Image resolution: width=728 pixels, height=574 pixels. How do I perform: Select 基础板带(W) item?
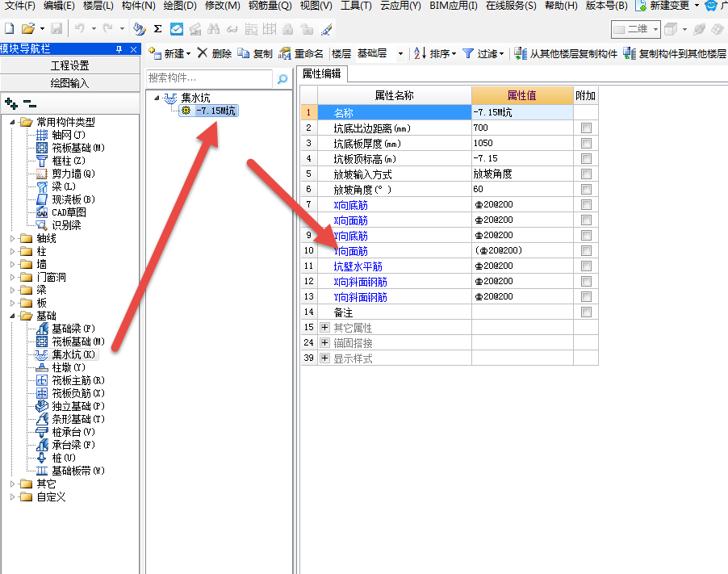78,471
